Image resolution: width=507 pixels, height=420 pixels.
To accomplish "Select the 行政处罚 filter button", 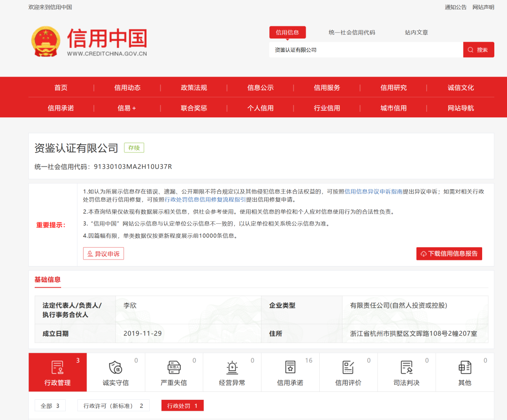I will 182,405.
